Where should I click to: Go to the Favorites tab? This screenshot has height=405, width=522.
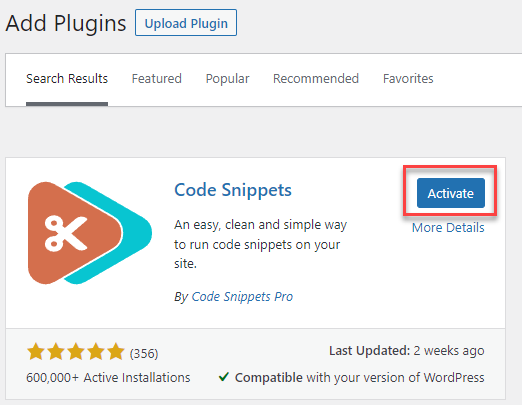(408, 79)
